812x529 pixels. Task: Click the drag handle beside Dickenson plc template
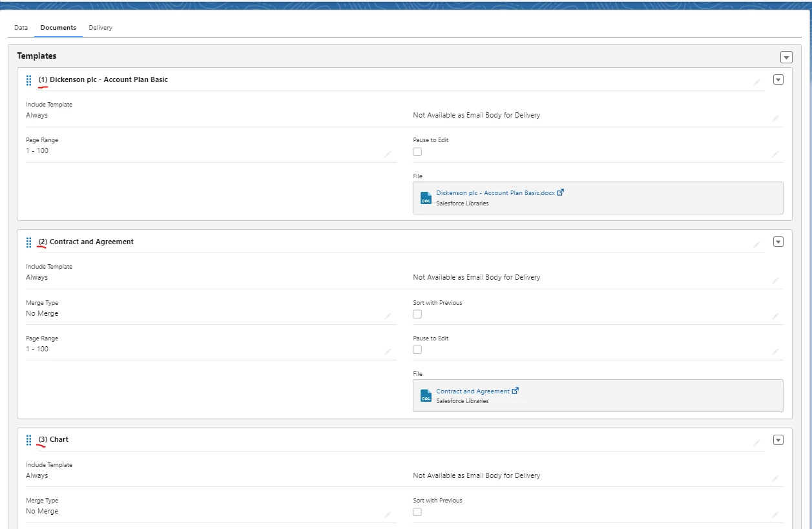point(28,80)
